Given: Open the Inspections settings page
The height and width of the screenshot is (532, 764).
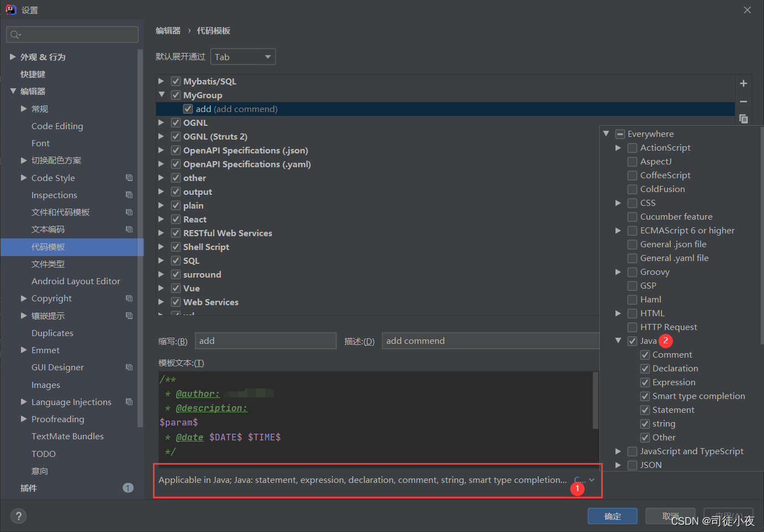Looking at the screenshot, I should 54,195.
